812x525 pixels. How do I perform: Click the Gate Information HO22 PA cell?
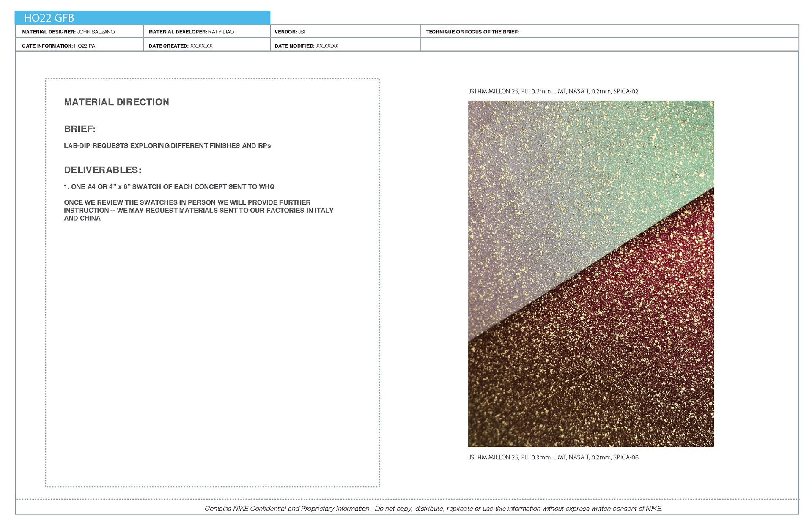coord(59,46)
